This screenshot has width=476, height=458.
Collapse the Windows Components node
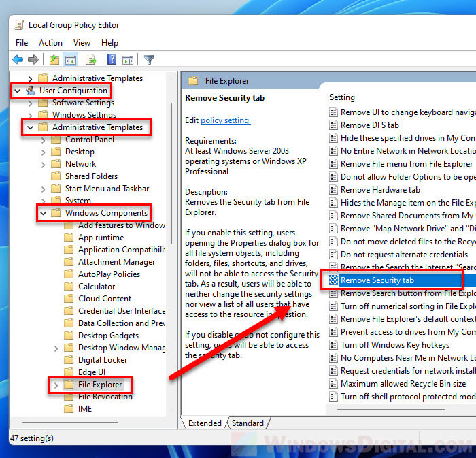[43, 213]
